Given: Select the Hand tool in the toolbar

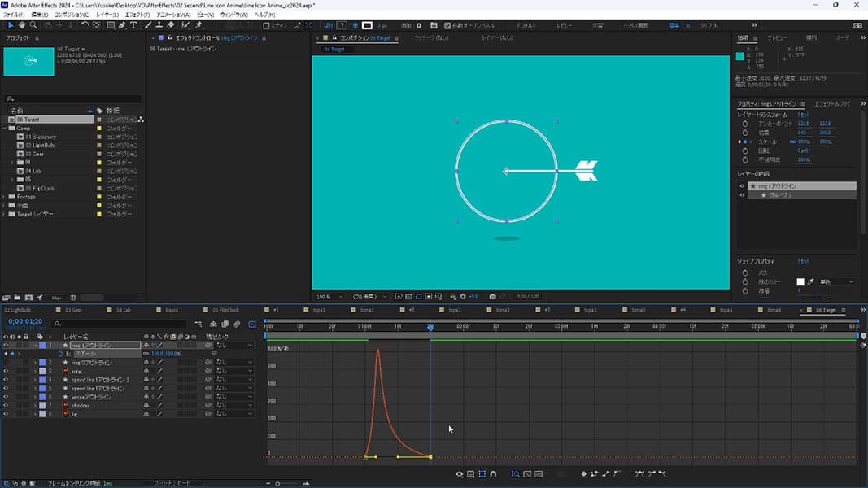Looking at the screenshot, I should click(x=22, y=25).
